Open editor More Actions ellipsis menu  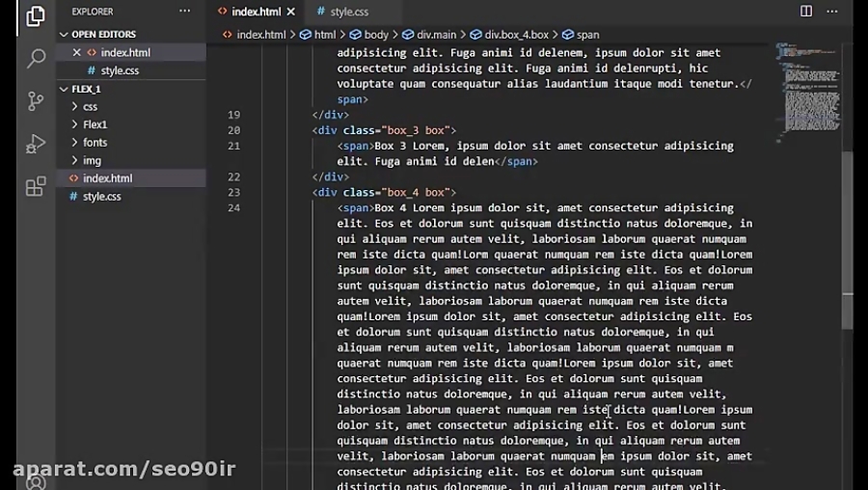pyautogui.click(x=832, y=12)
